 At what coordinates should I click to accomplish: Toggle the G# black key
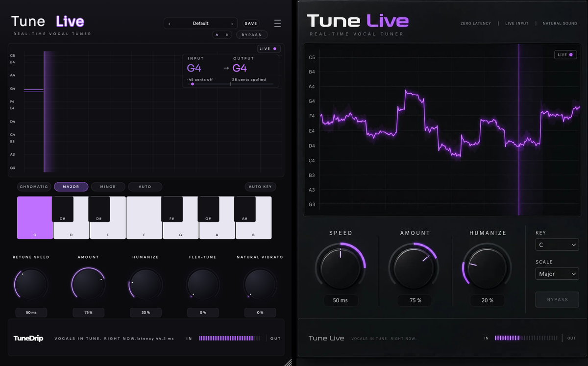(208, 210)
